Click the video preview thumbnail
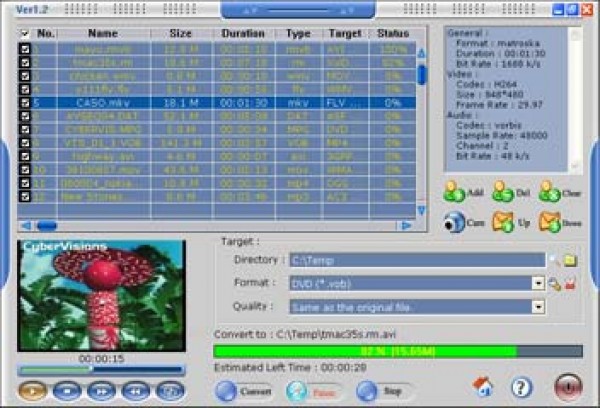600x408 pixels. coord(101,296)
